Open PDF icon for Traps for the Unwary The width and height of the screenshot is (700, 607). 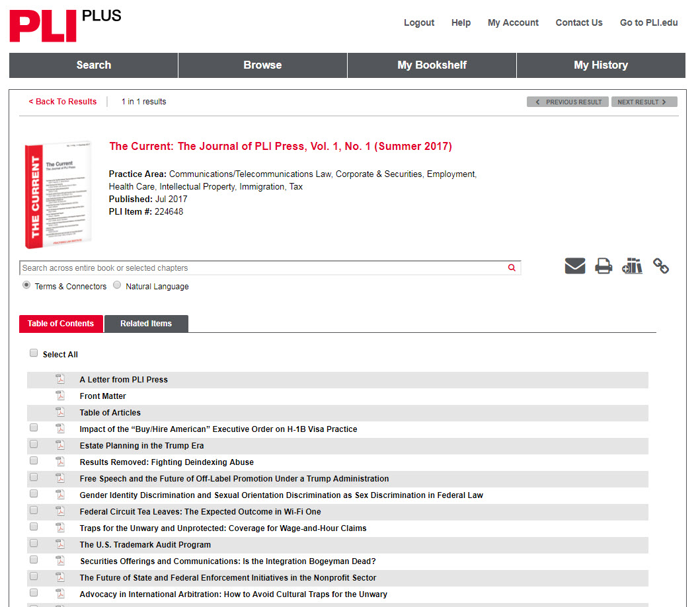pyautogui.click(x=60, y=528)
